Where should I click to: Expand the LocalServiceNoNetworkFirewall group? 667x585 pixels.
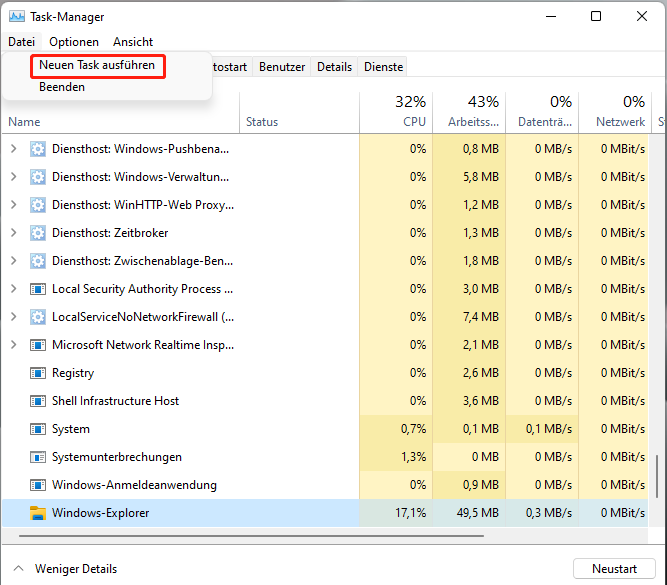tap(13, 317)
